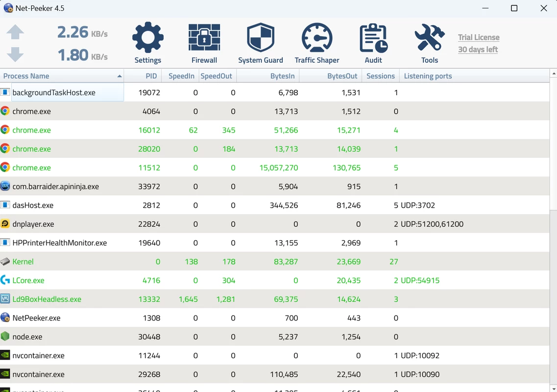Click PID 33972 cell
The image size is (557, 392).
click(x=149, y=186)
